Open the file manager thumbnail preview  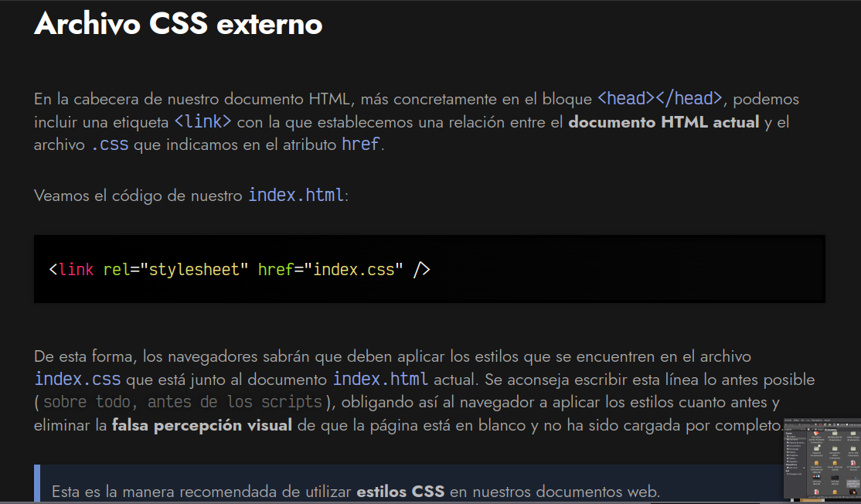pos(822,458)
